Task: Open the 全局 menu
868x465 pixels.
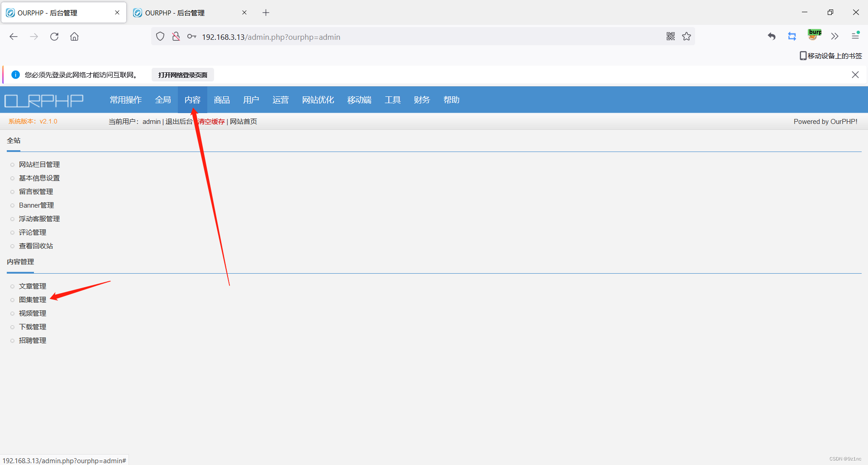Action: 163,100
